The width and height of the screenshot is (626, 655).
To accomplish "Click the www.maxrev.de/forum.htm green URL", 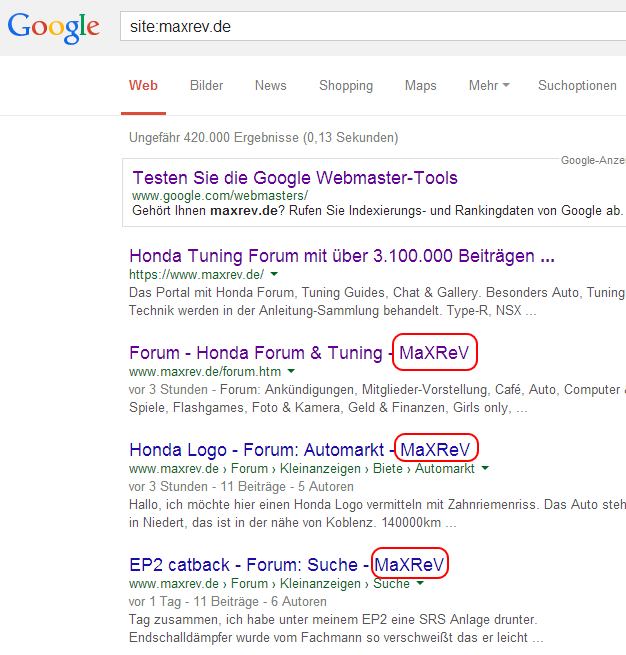I will tap(205, 371).
